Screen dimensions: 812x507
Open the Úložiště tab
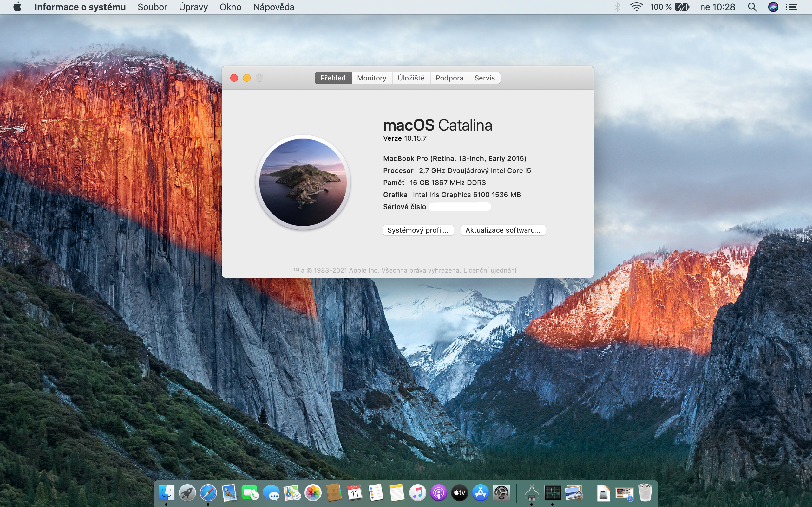point(411,78)
